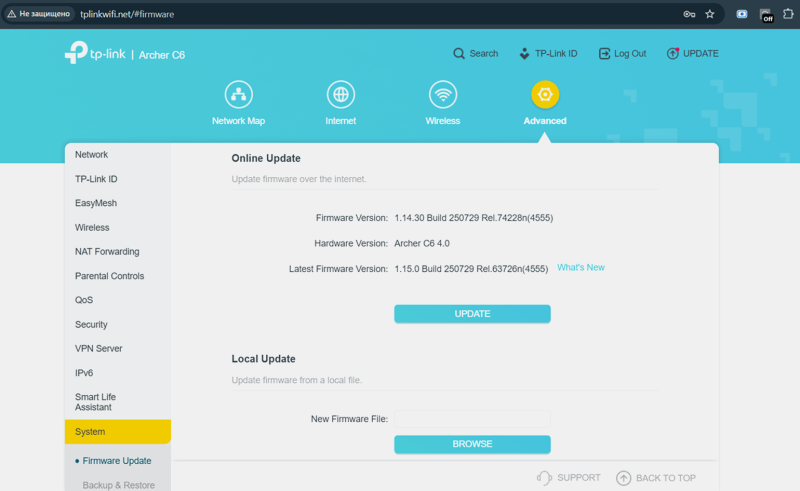
Task: Bookmark this page with the star icon
Action: click(710, 14)
